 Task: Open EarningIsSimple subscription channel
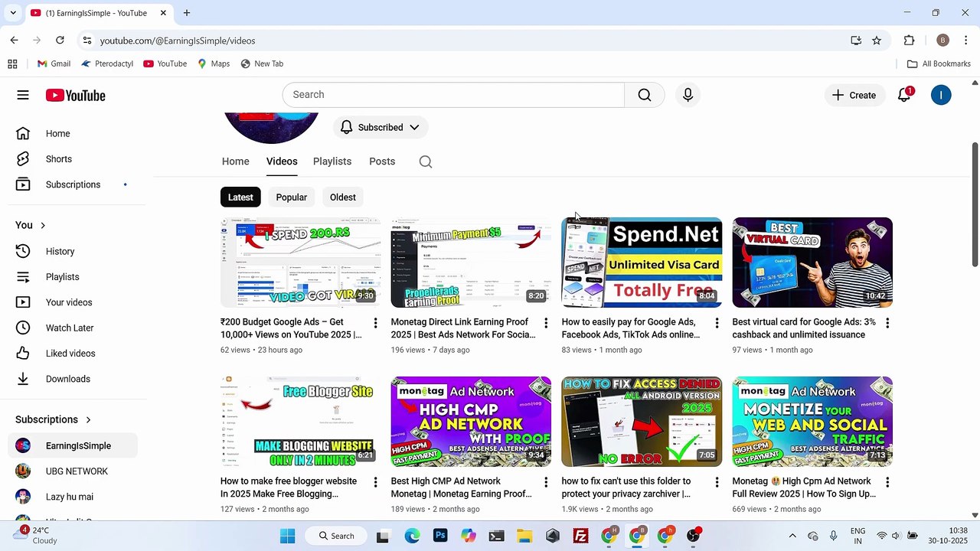click(73, 445)
